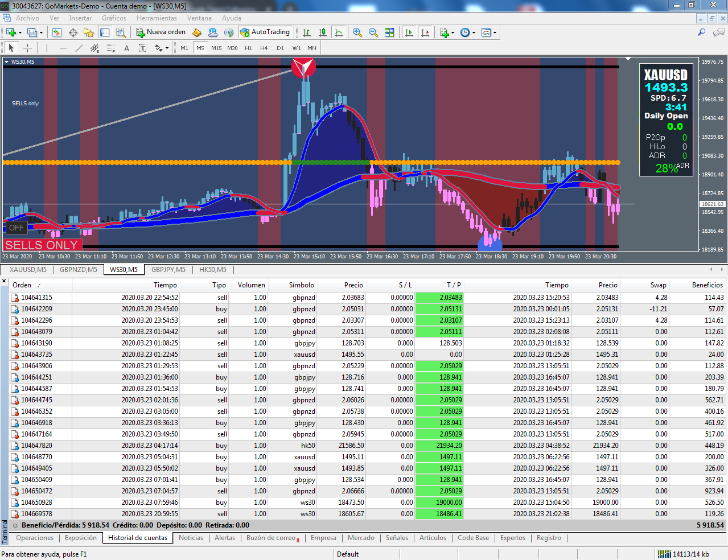Switch timeframe to D1
The image size is (728, 560).
click(280, 48)
